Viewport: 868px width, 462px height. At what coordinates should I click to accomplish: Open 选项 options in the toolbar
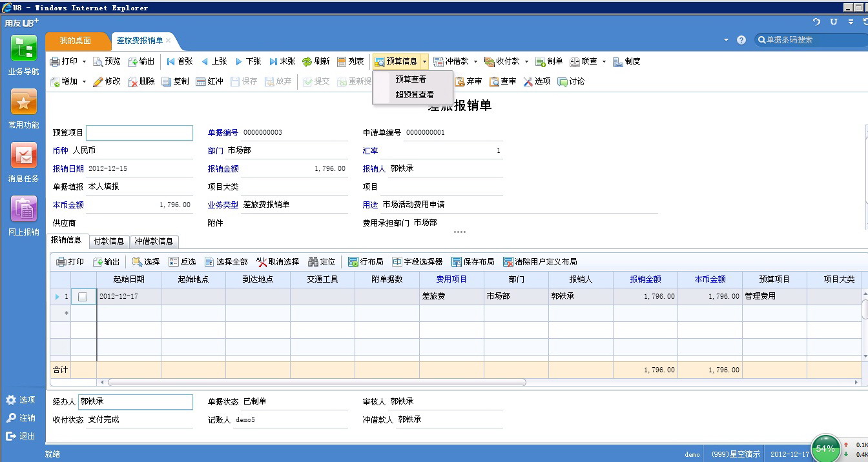click(x=537, y=81)
